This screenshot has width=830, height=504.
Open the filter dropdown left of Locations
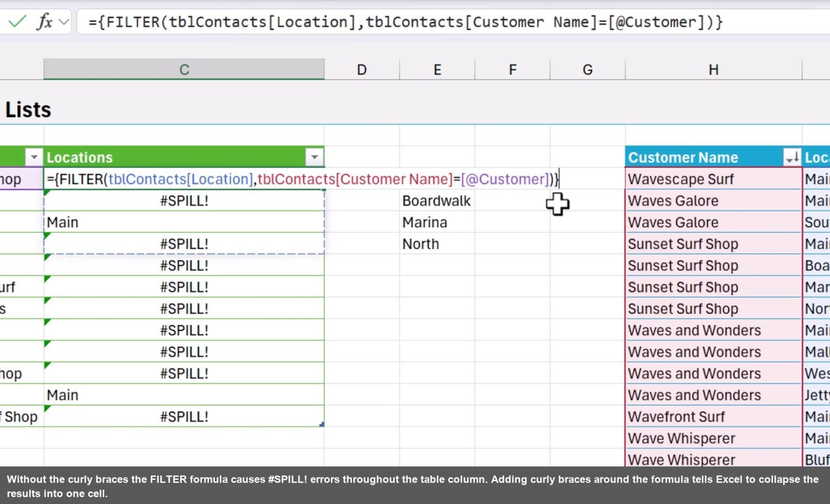click(x=34, y=158)
